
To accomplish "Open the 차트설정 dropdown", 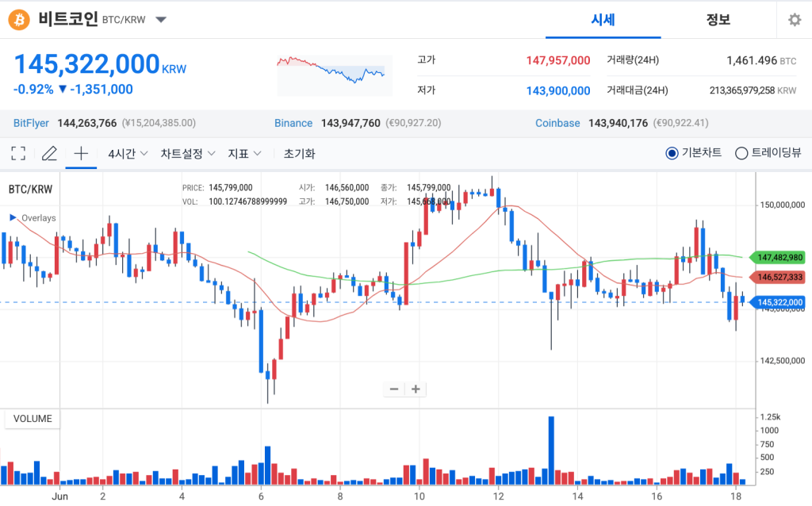I will pyautogui.click(x=187, y=154).
